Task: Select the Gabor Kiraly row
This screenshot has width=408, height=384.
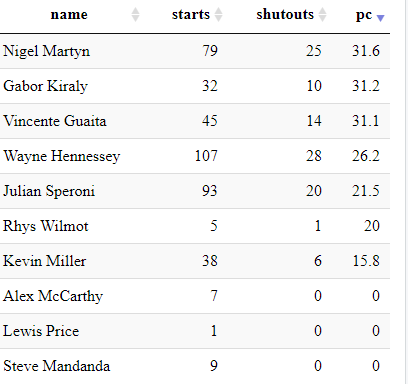Action: (x=195, y=86)
